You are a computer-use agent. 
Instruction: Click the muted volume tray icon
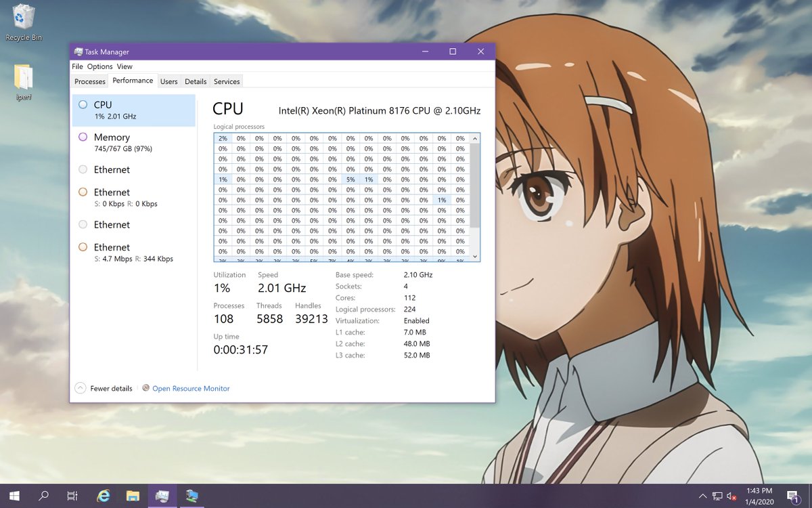click(731, 496)
